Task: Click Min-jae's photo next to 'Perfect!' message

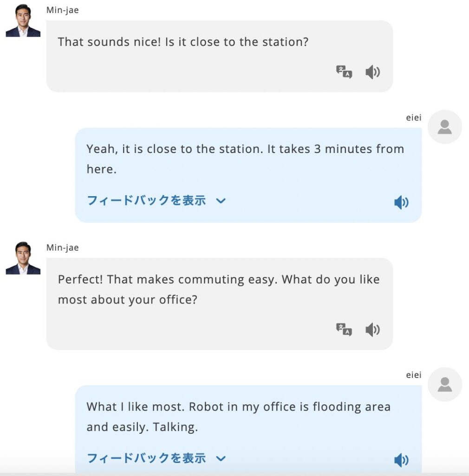Action: tap(23, 258)
